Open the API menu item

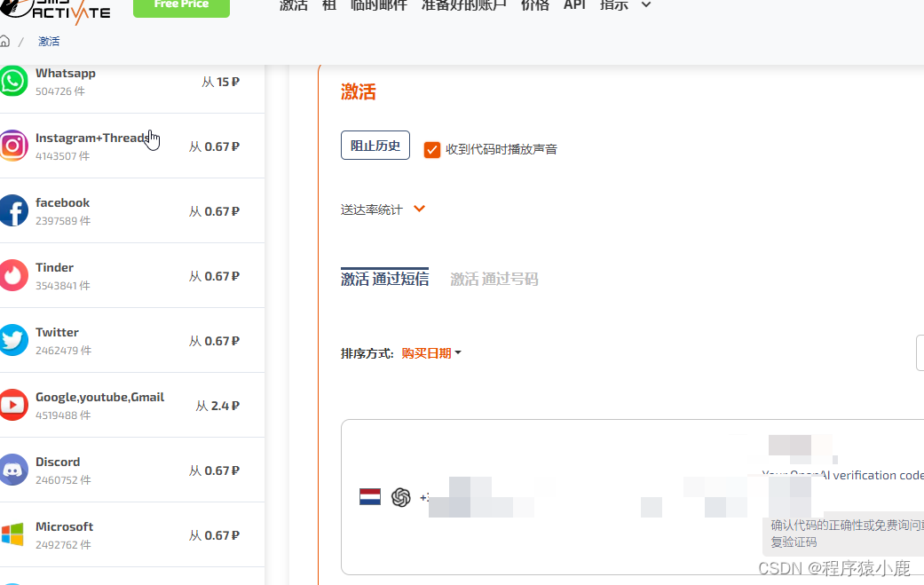coord(574,4)
